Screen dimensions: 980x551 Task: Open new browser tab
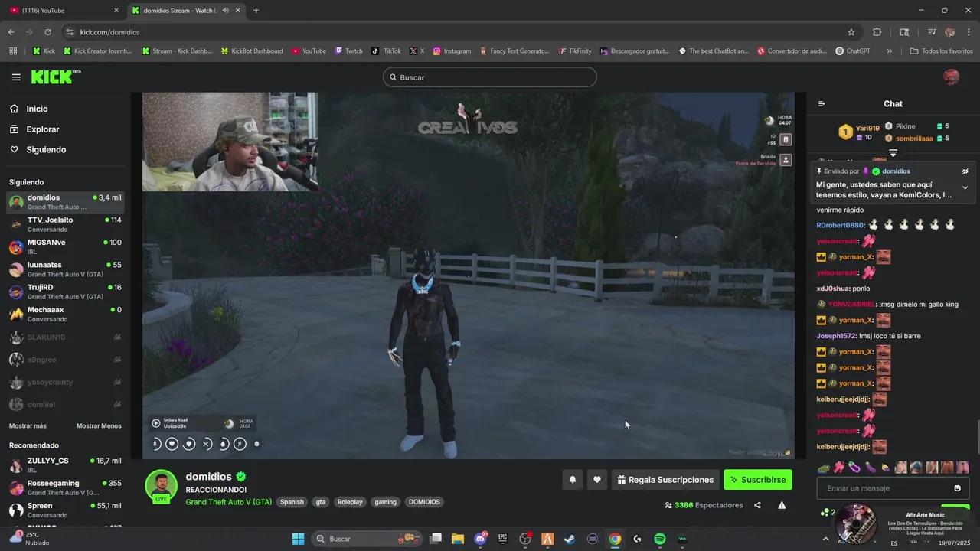[256, 10]
